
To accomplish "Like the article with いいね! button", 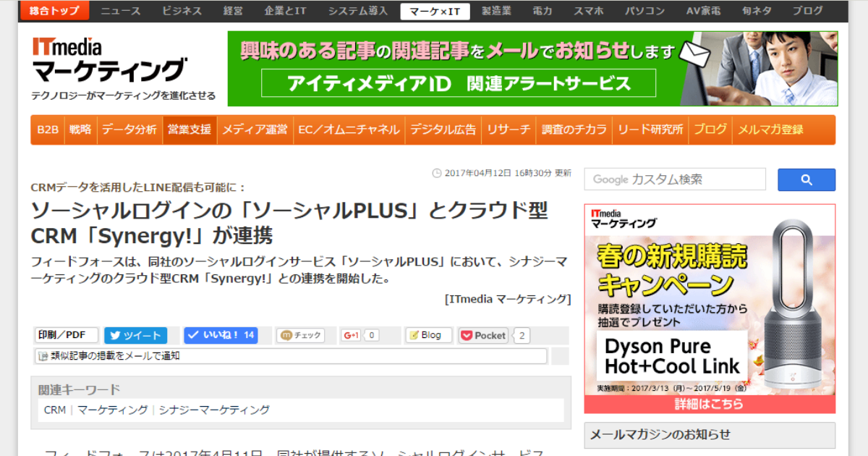I will tap(221, 335).
